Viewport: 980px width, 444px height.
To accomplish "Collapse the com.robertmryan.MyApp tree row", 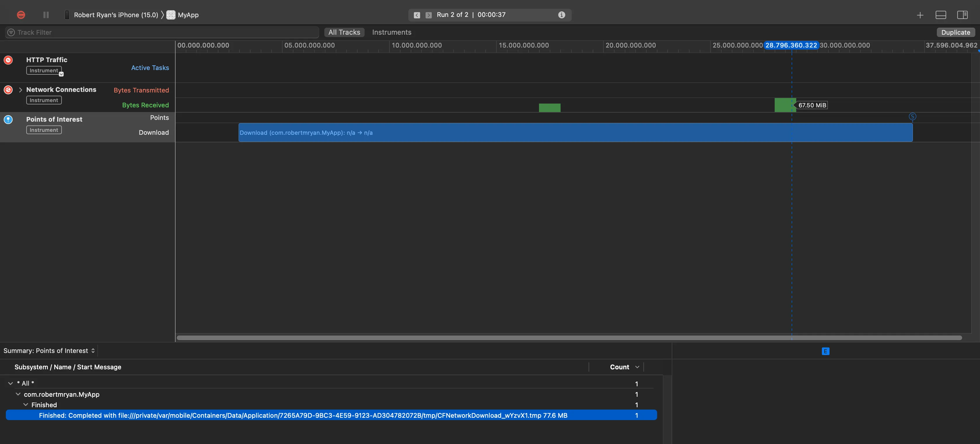I will click(x=18, y=394).
